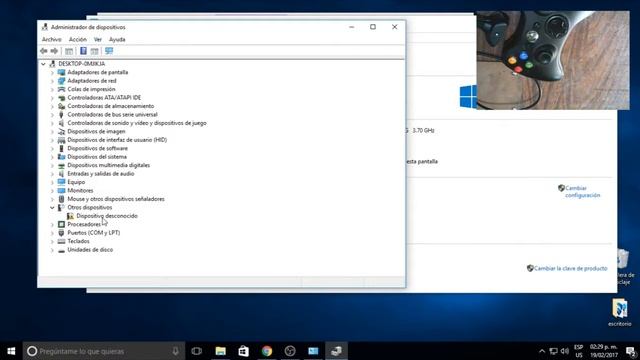Viewport: 640px width, 360px height.
Task: Click the DESKTOP-0MJIKJA computer icon
Action: (x=52, y=64)
